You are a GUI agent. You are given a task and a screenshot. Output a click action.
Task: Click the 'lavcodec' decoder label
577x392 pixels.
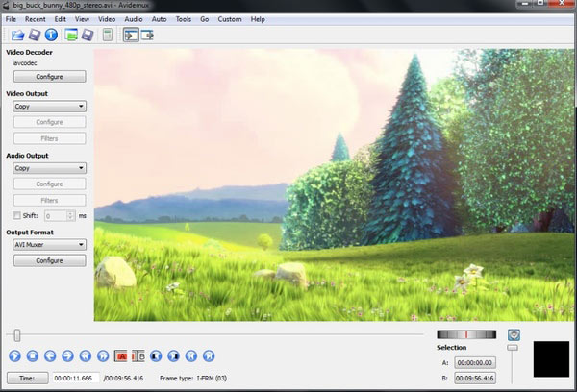[x=25, y=63]
